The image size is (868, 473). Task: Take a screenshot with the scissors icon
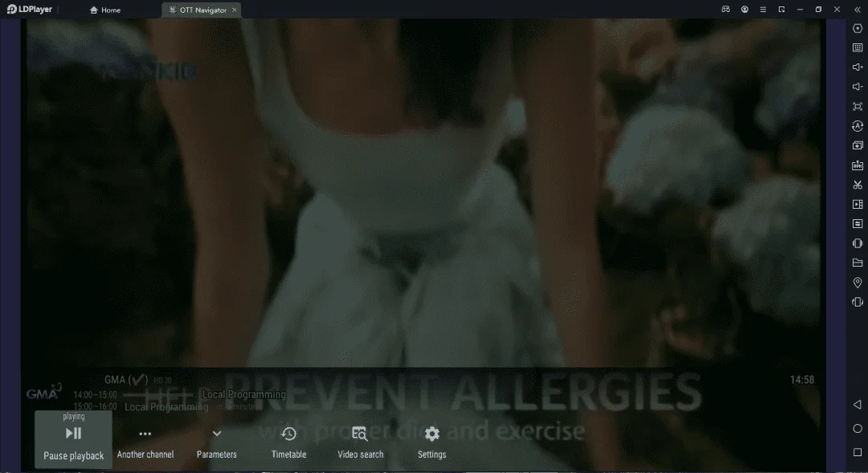[x=858, y=185]
